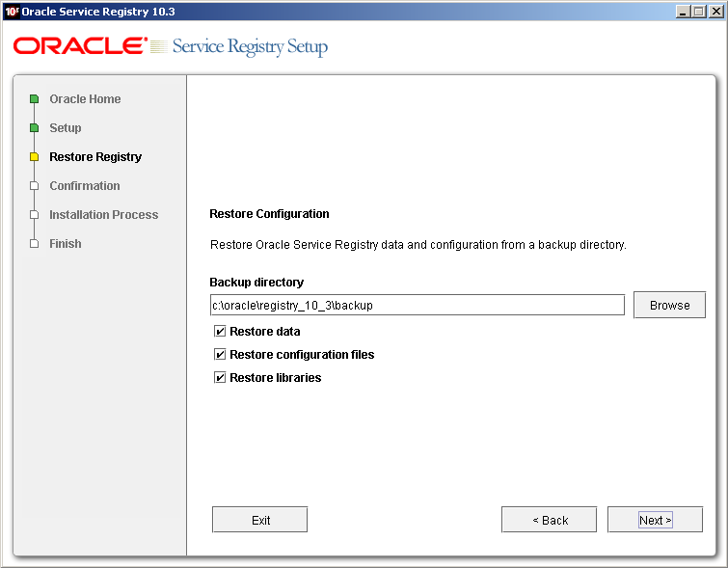This screenshot has width=728, height=568.
Task: Click the green Setup step marker
Action: 34,127
